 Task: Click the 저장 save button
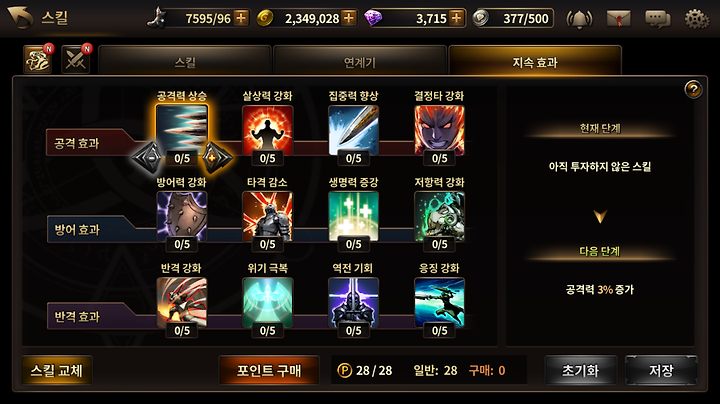[x=661, y=370]
